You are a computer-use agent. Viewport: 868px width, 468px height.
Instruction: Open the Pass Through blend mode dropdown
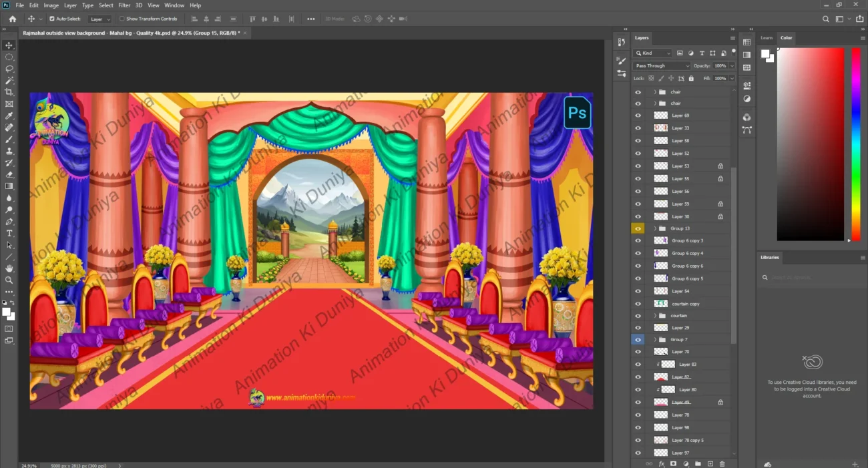tap(662, 66)
